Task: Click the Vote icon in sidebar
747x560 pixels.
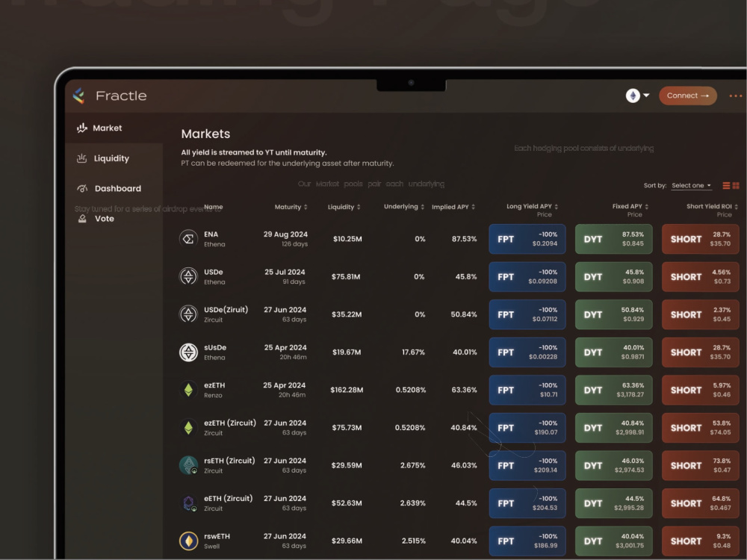Action: click(82, 219)
